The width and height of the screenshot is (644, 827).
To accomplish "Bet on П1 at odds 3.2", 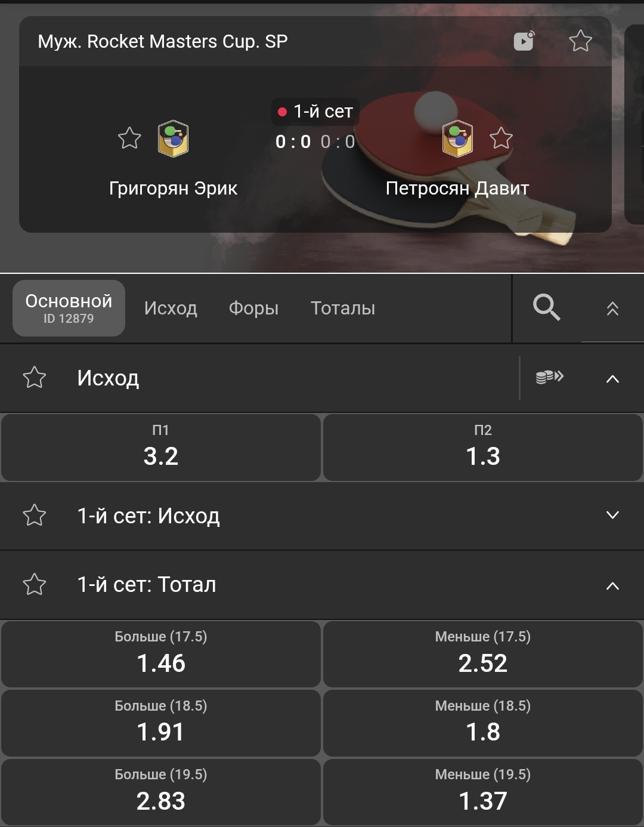I will pos(161,448).
